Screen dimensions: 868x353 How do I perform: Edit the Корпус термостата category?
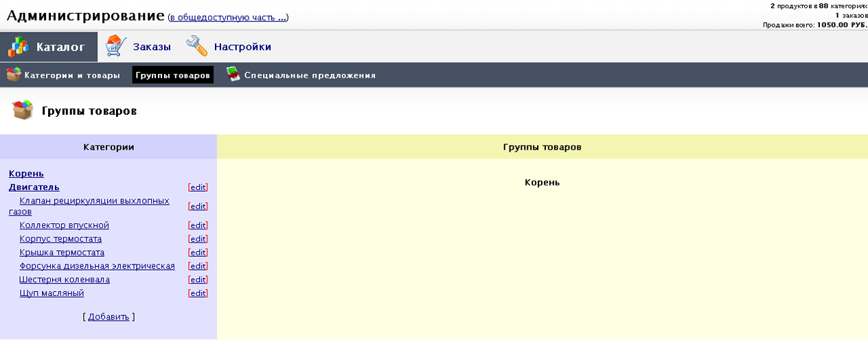pos(198,239)
